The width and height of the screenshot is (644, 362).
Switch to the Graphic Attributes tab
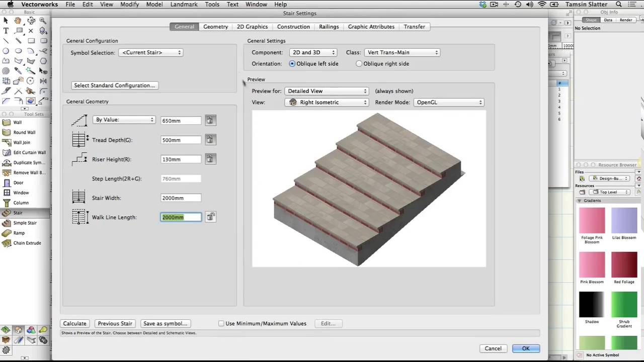coord(371,27)
